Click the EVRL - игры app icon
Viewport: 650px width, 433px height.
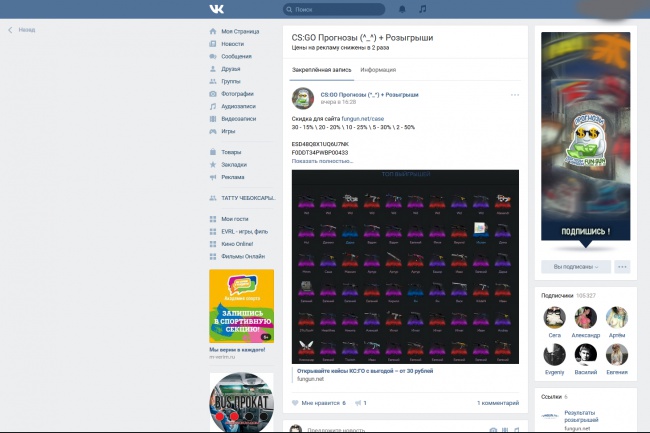point(213,232)
